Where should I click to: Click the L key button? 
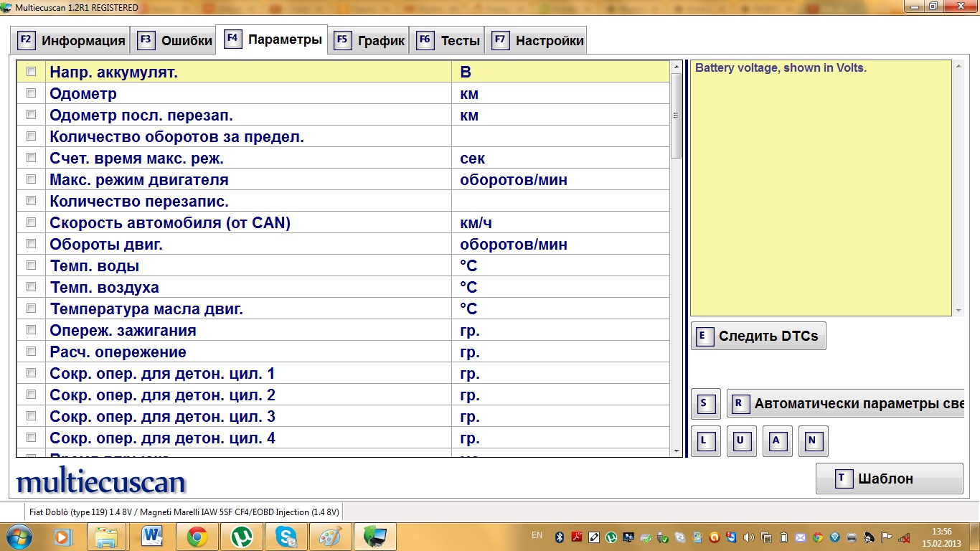[705, 441]
